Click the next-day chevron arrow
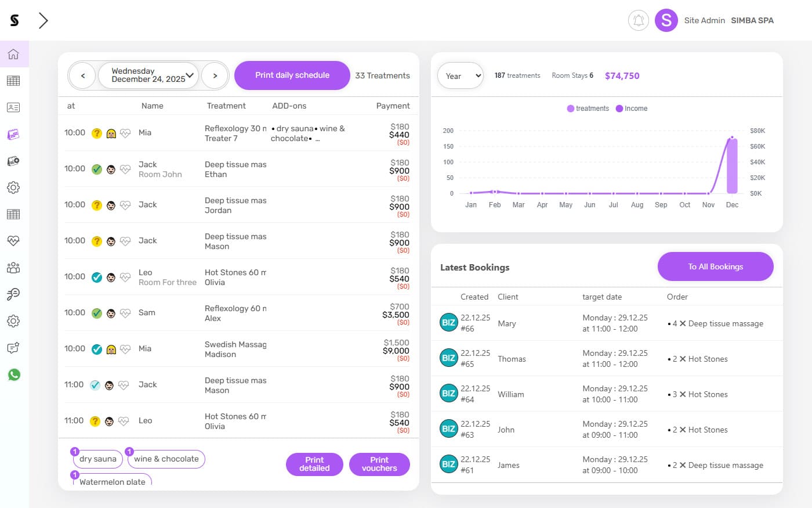 click(x=215, y=75)
